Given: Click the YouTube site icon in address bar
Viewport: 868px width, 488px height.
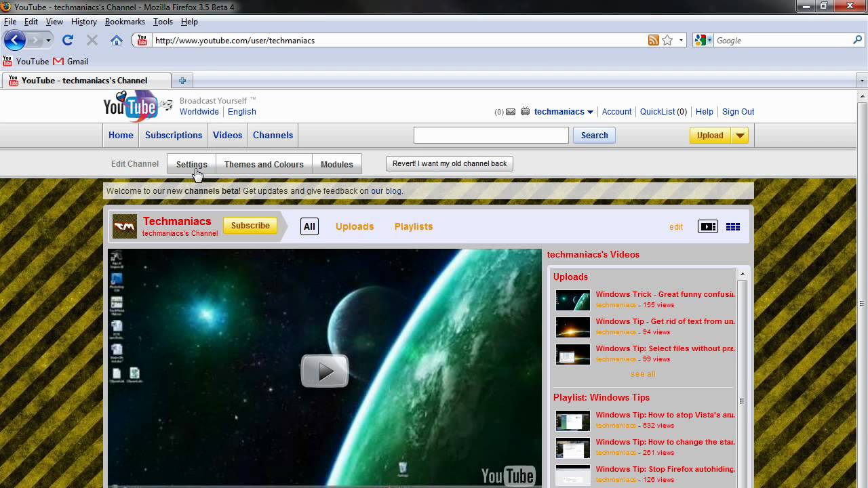Looking at the screenshot, I should 142,40.
